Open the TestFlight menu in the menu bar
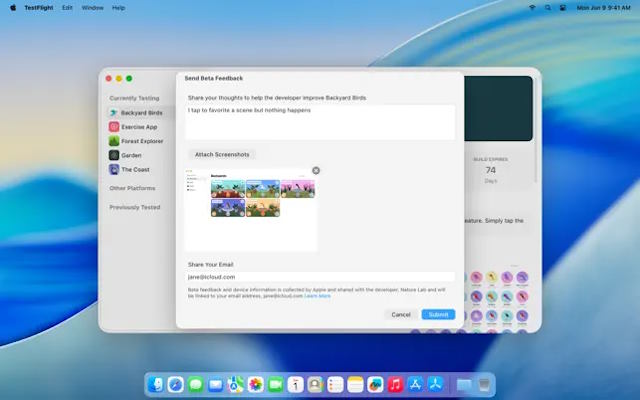Image resolution: width=640 pixels, height=400 pixels. tap(39, 8)
